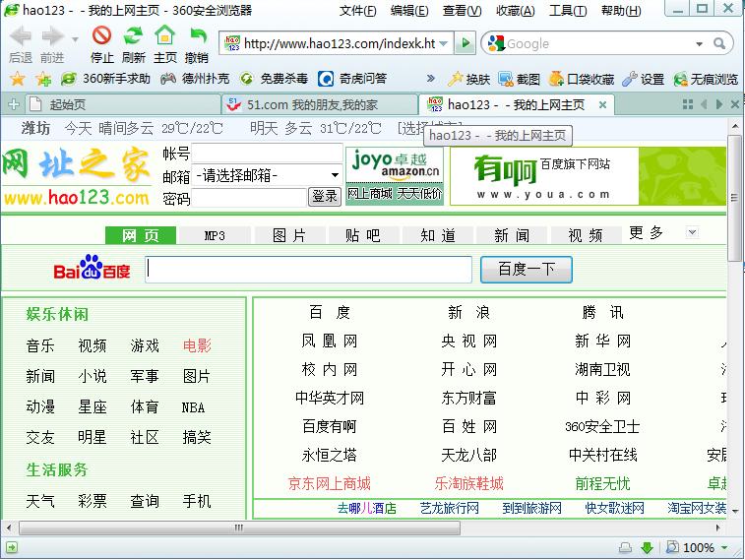
Task: Click the green Go arrow beside address bar
Action: coord(466,43)
